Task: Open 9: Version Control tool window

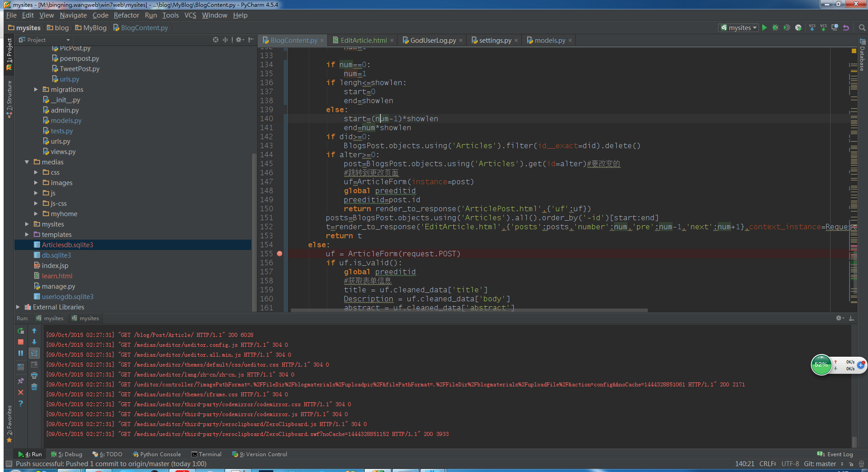Action: [259, 454]
